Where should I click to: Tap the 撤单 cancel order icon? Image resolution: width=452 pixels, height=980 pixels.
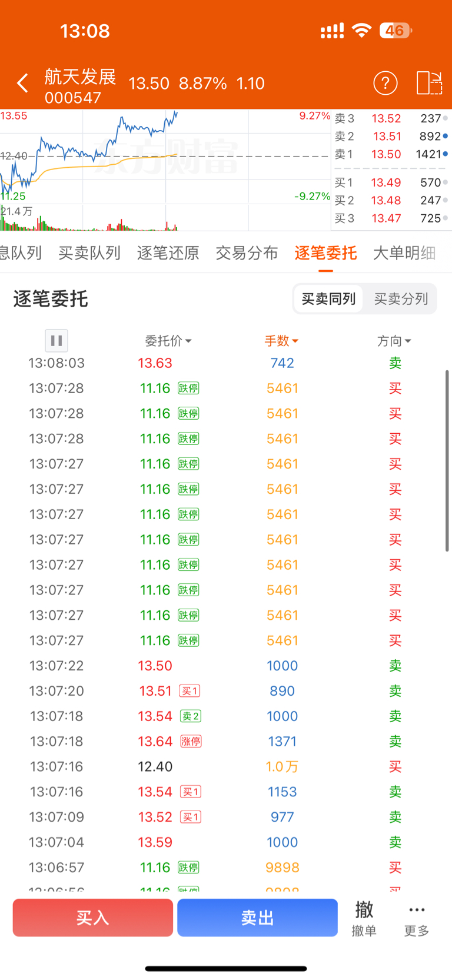pos(364,918)
